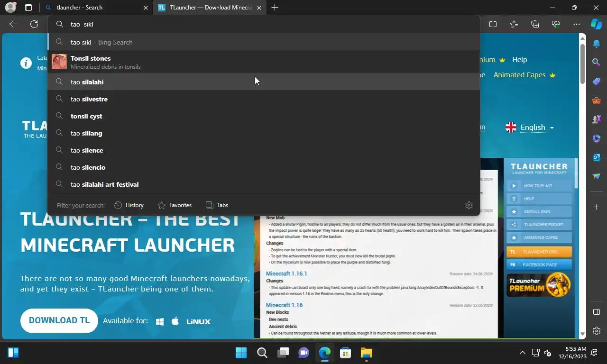Choose the 'tonsil cyst' suggestion
Screen dimensions: 607x364
264,116
